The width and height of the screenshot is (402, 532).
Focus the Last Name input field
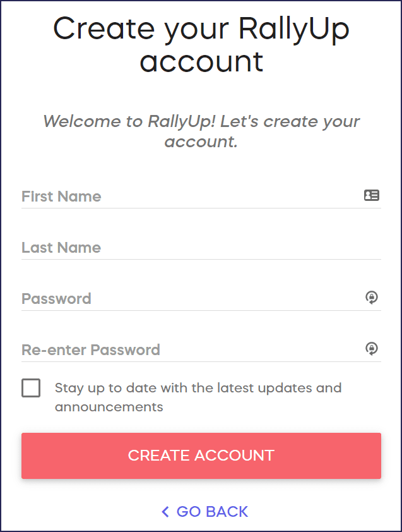[201, 248]
